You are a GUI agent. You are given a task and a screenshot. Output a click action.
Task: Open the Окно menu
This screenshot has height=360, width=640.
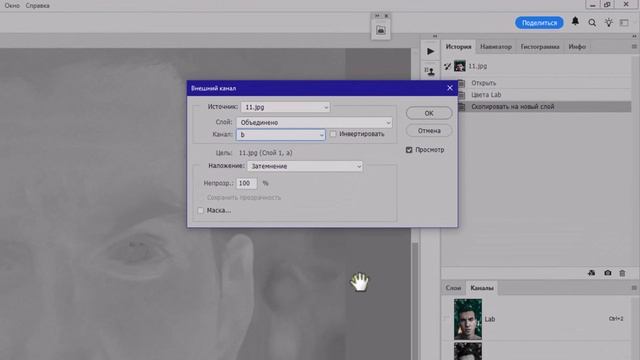[x=12, y=6]
